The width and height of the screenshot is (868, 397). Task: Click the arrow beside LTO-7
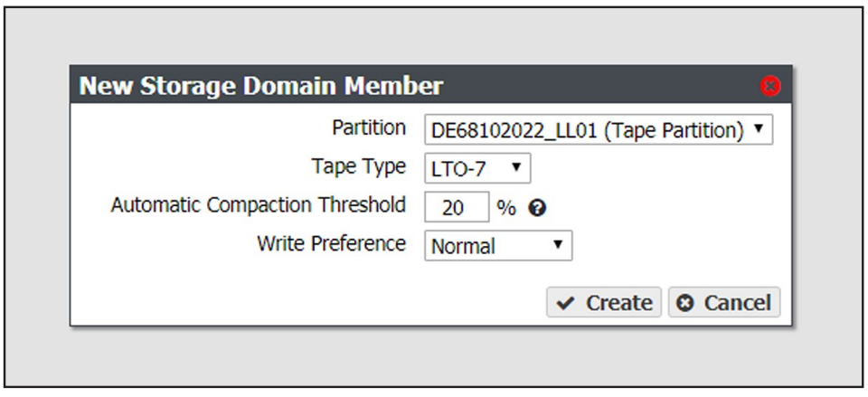click(516, 166)
